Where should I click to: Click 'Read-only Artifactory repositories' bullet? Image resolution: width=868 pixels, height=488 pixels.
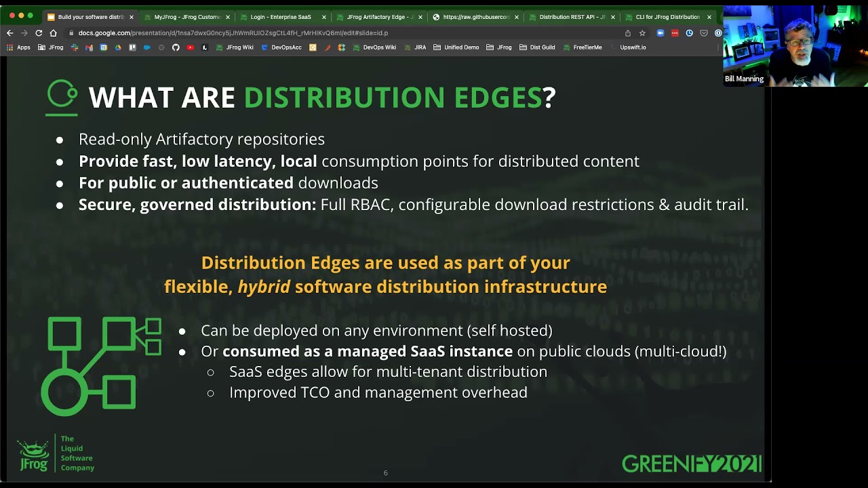pos(201,139)
